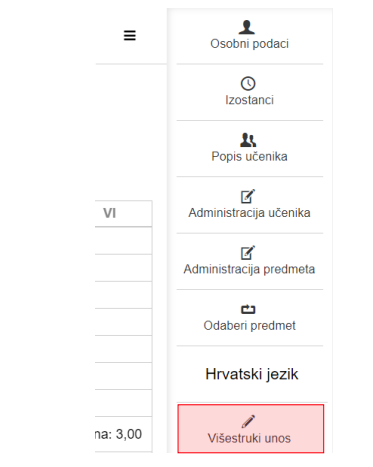Click the person icon above Osobni podaci
The image size is (373, 467).
click(247, 27)
